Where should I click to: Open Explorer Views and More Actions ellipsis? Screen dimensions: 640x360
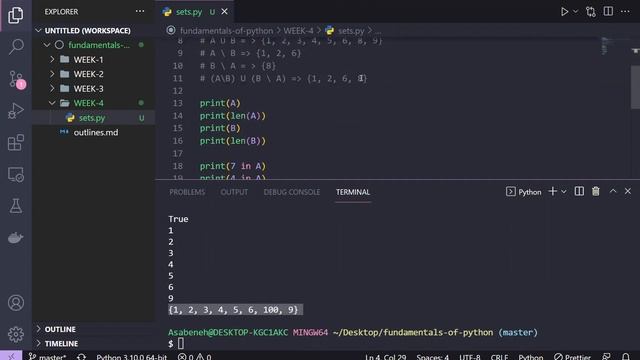tap(140, 11)
